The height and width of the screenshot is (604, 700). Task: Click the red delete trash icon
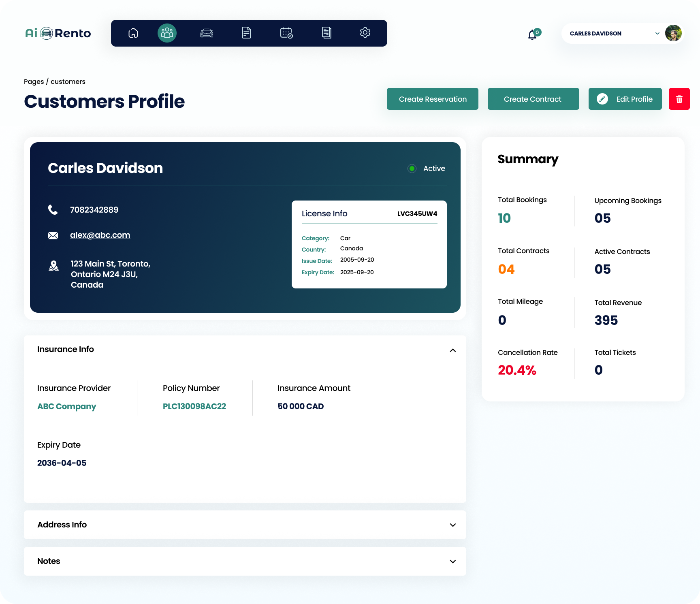click(x=679, y=99)
